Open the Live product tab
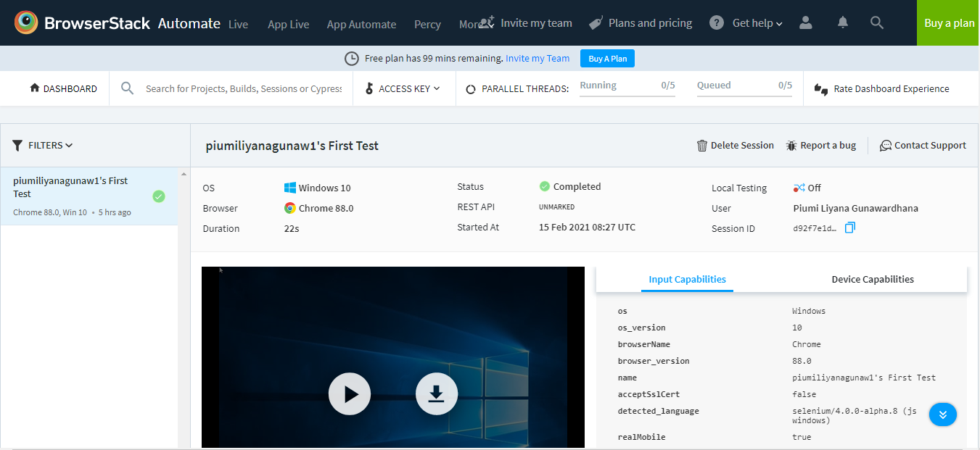The width and height of the screenshot is (980, 450). click(x=238, y=25)
